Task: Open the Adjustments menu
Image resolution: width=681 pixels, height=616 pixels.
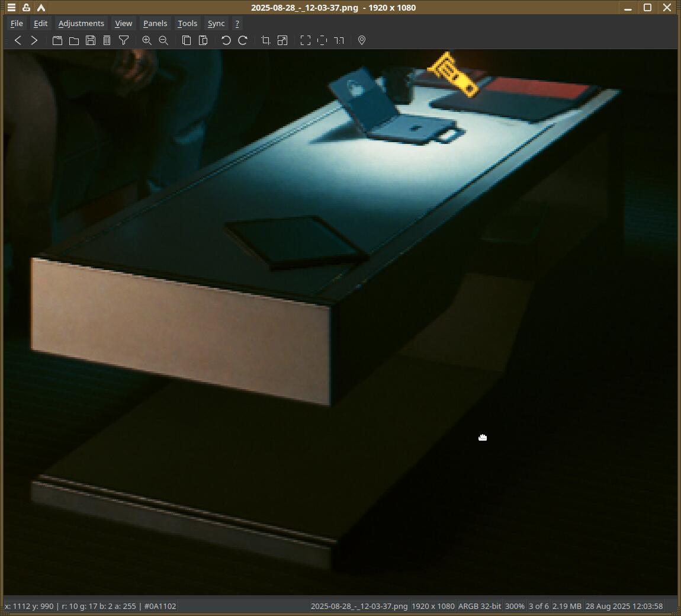Action: tap(81, 24)
